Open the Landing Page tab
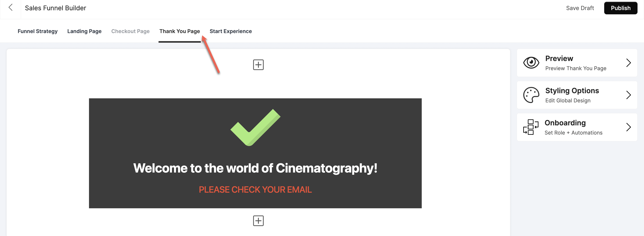This screenshot has width=644, height=236. 84,31
